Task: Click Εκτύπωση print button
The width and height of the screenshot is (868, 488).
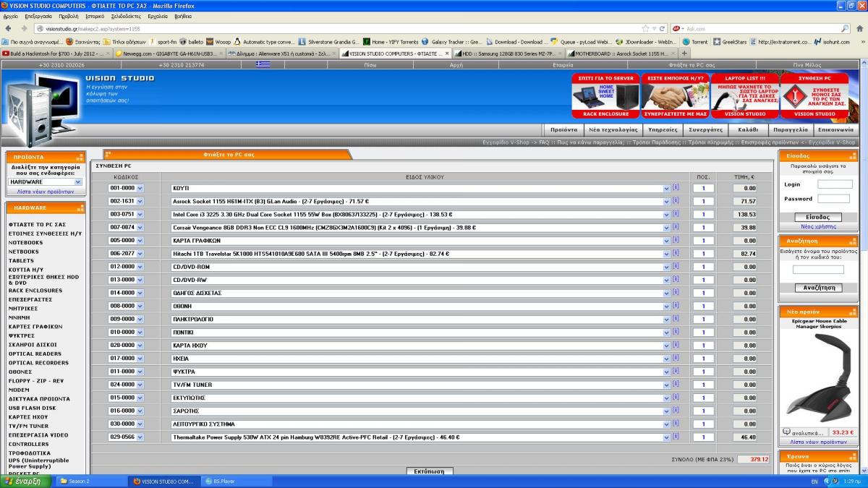Action: click(x=429, y=471)
